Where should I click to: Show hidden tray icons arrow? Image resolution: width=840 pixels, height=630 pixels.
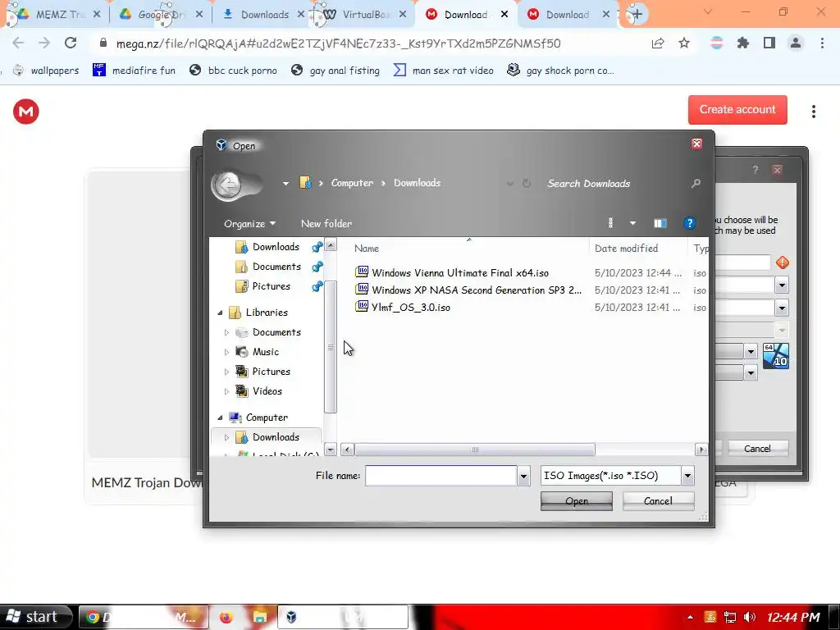690,617
